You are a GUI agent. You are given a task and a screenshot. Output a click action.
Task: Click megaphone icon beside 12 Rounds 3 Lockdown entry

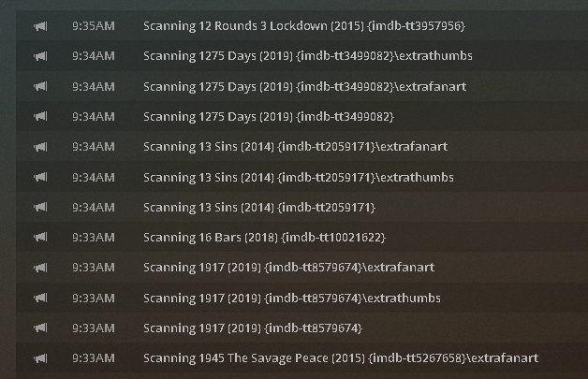click(40, 26)
